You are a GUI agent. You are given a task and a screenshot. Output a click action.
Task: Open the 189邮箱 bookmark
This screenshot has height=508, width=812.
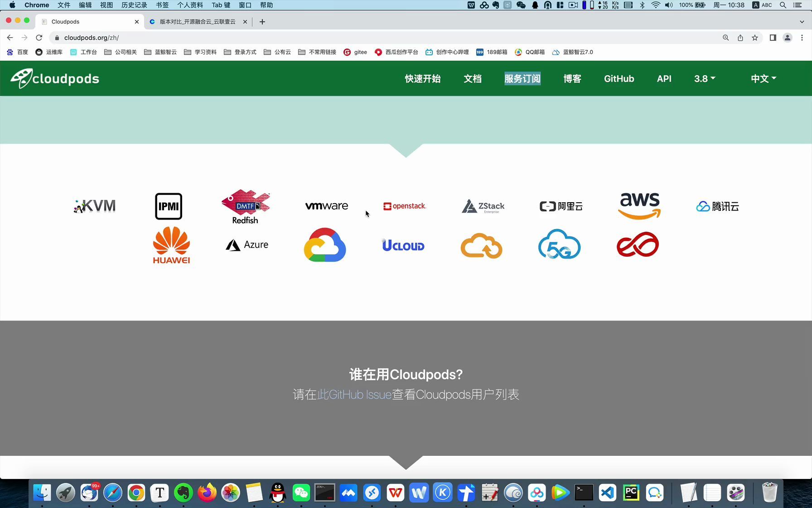click(x=492, y=52)
